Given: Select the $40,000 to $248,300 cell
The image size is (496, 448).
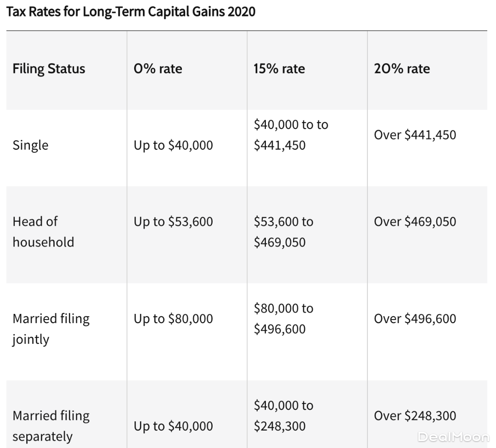Looking at the screenshot, I should click(x=283, y=415).
